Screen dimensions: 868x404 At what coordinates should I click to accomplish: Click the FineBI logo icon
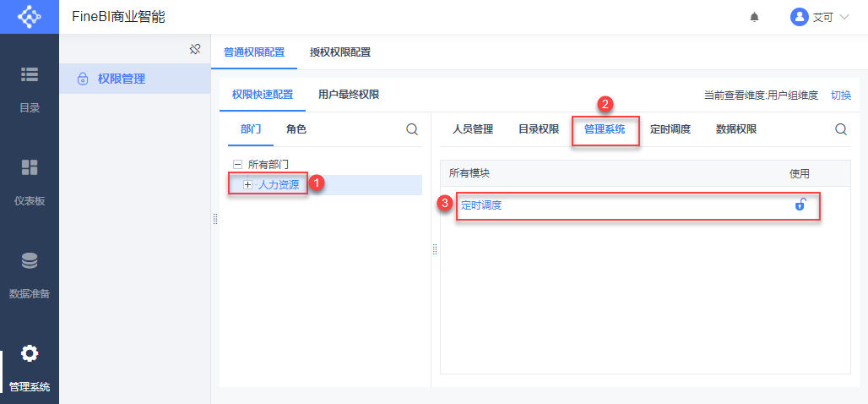point(29,17)
